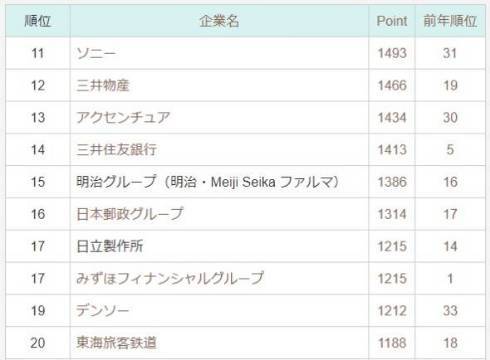
Task: Open the 三井住友銀行 company link
Action: pos(116,150)
